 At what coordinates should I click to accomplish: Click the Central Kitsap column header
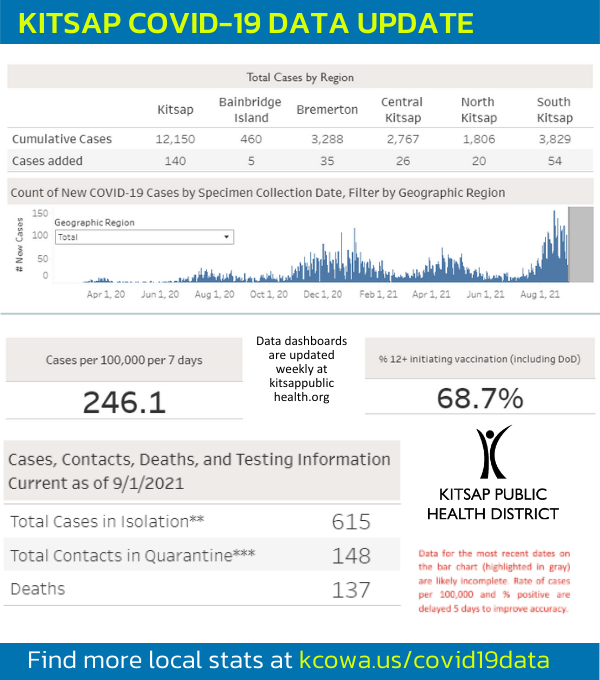402,108
